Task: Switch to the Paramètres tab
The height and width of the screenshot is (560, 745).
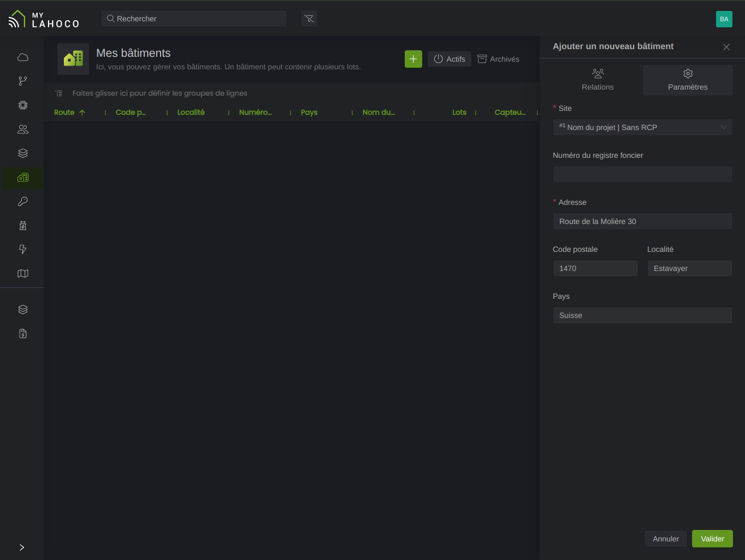Action: tap(688, 80)
